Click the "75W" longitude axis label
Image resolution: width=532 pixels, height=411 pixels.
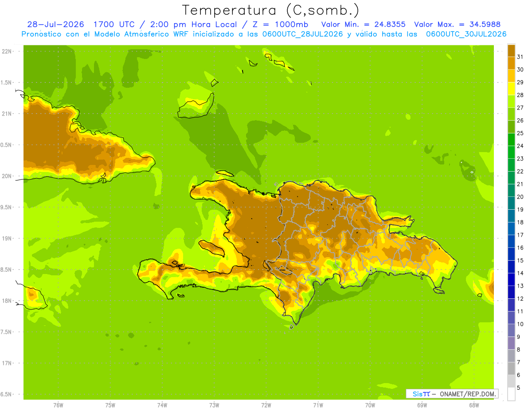point(110,405)
